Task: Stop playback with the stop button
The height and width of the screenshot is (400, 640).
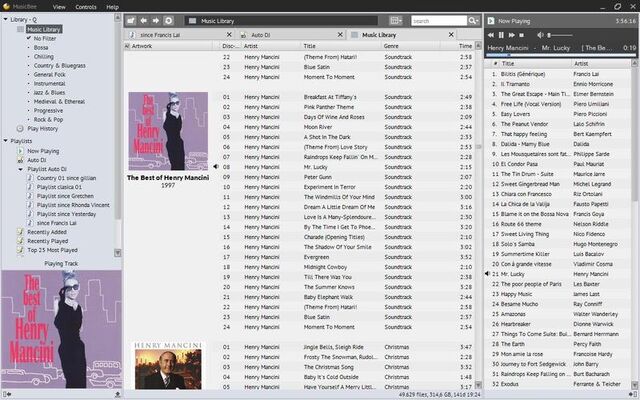Action: (521, 35)
